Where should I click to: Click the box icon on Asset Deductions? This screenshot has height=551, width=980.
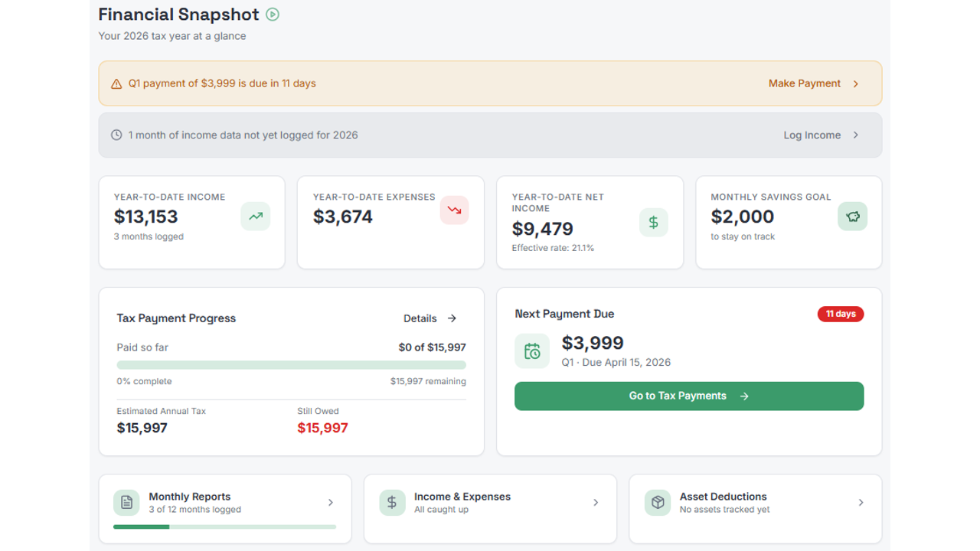click(658, 503)
